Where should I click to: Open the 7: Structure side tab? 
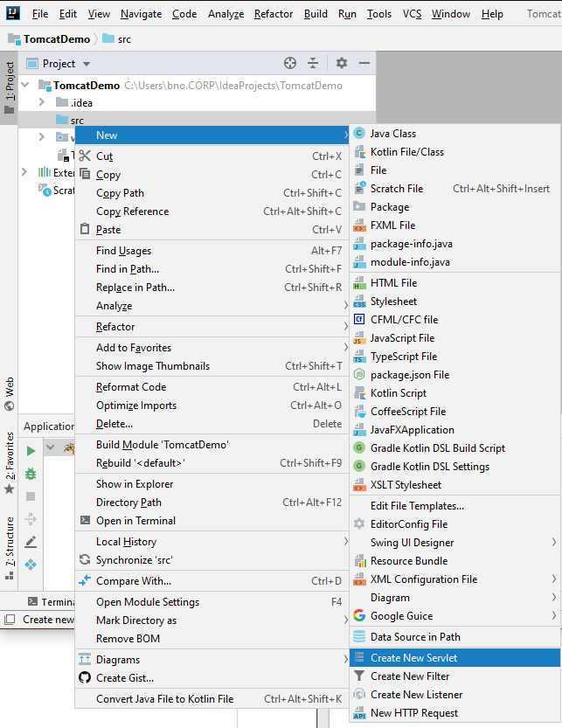(10, 548)
